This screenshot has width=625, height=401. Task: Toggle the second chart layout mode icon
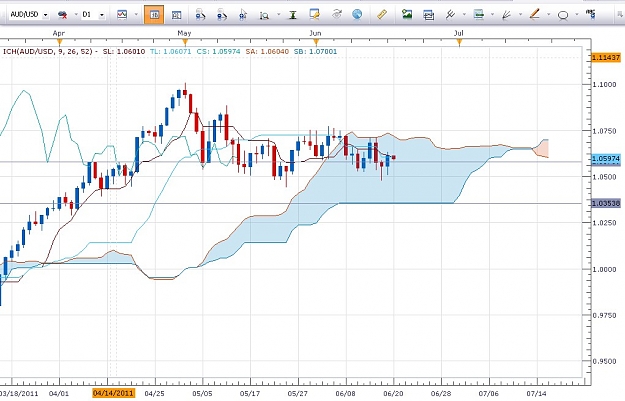(x=176, y=15)
